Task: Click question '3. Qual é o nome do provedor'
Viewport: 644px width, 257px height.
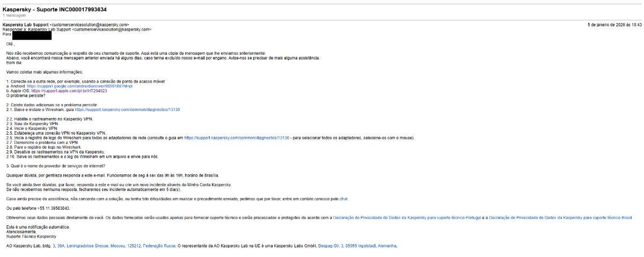Action: pyautogui.click(x=55, y=166)
